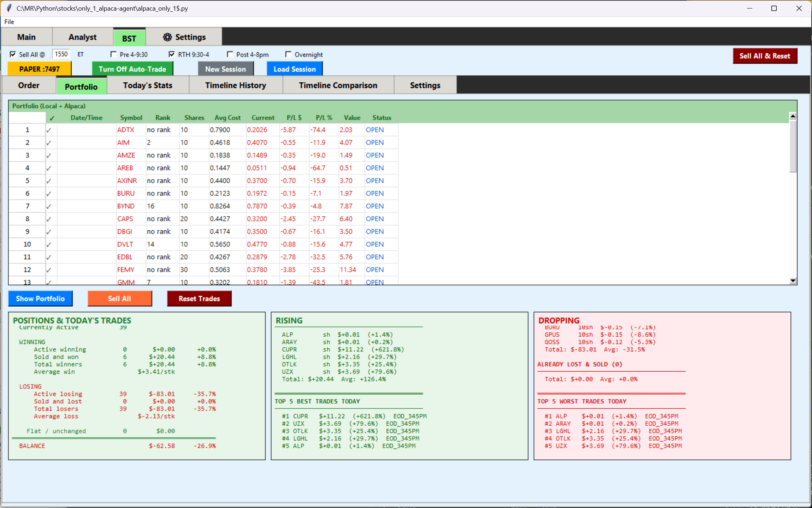Sort by the Date/Time column header
This screenshot has height=508, width=812.
point(87,118)
